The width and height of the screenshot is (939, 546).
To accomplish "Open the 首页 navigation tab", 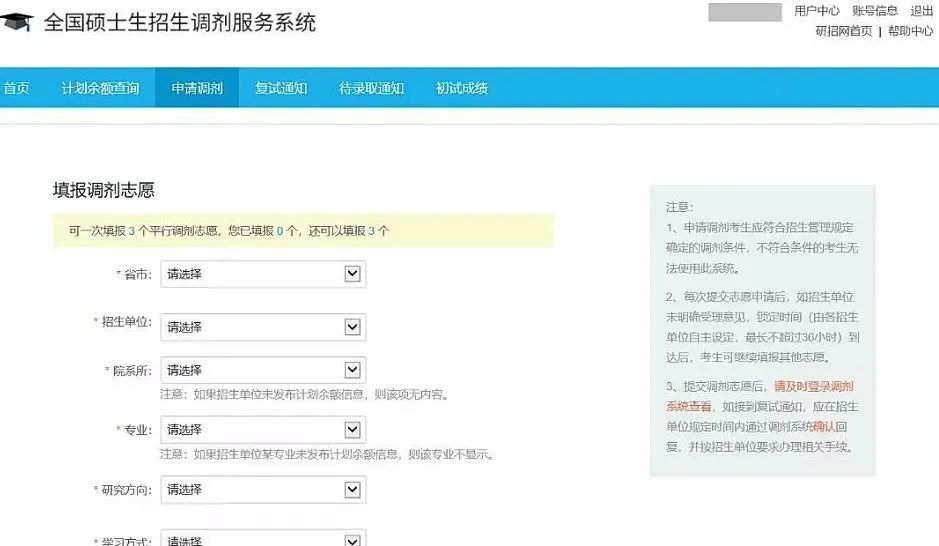I will pos(16,88).
